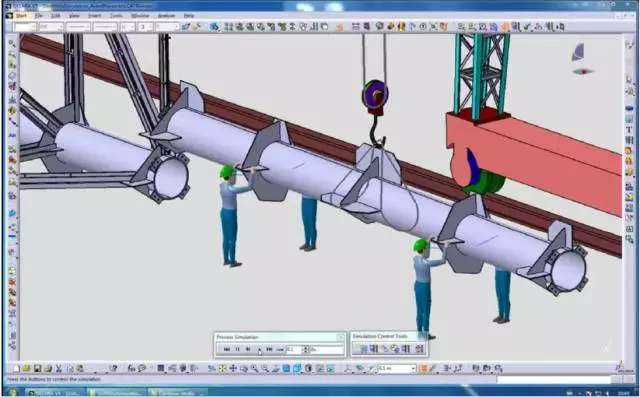Select the Pan tool icon

click(233, 368)
